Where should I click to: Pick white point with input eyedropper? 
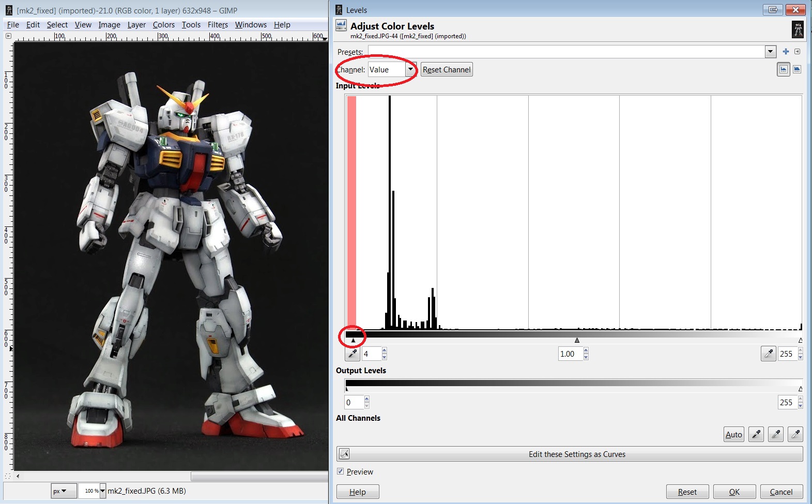pyautogui.click(x=769, y=354)
